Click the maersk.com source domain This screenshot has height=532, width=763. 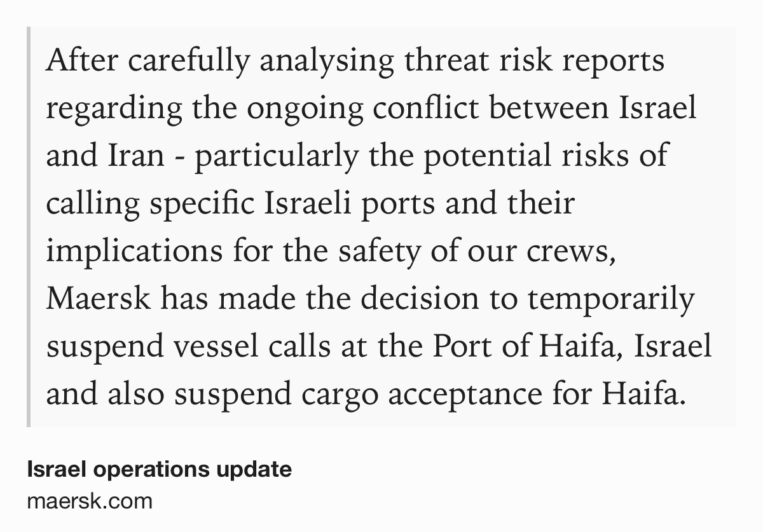point(90,501)
